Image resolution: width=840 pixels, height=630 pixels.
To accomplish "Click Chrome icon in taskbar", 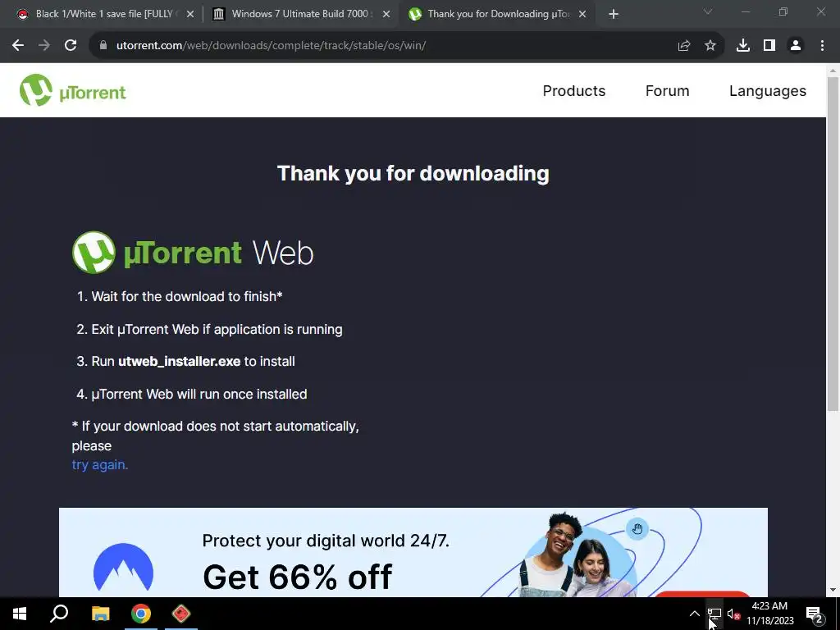I will coord(141,614).
